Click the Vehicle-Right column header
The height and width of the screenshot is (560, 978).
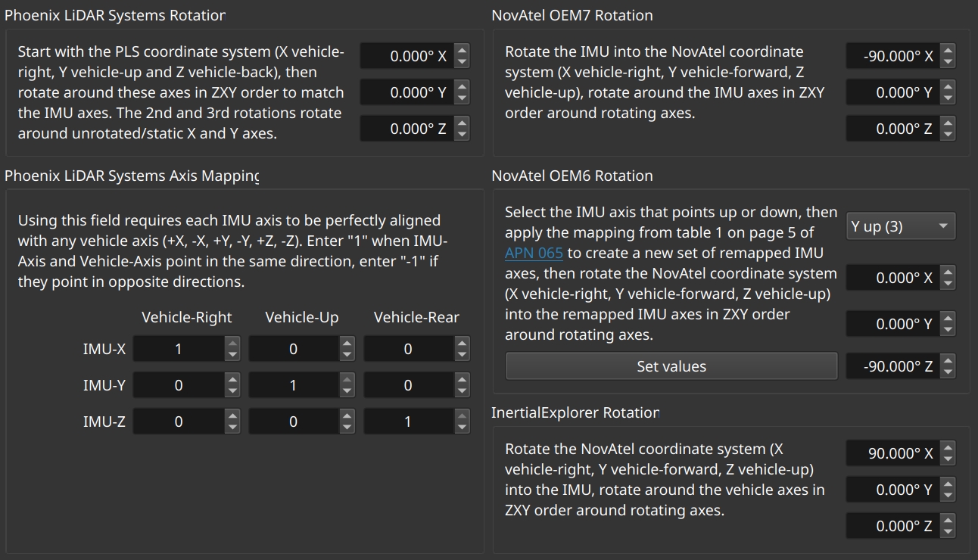pos(186,318)
